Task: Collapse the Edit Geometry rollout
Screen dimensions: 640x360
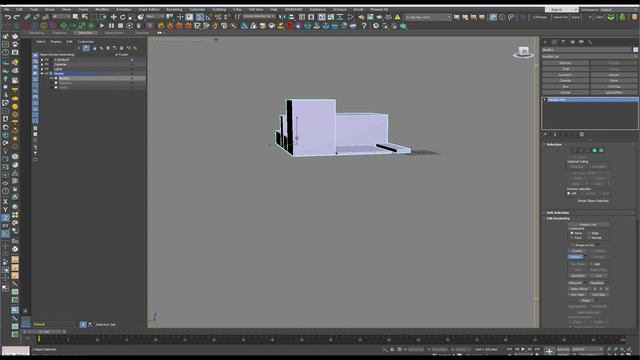Action: click(558, 218)
